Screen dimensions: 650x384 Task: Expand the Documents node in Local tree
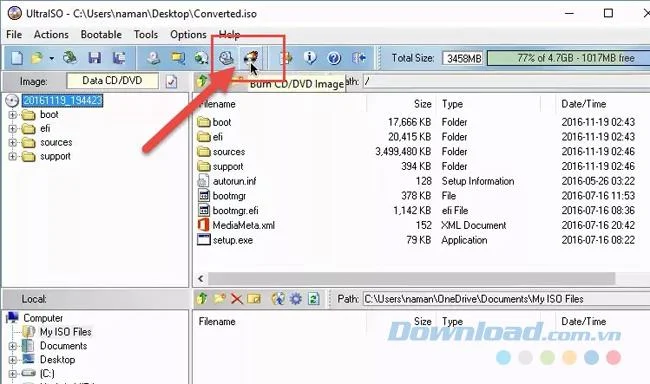pyautogui.click(x=12, y=345)
